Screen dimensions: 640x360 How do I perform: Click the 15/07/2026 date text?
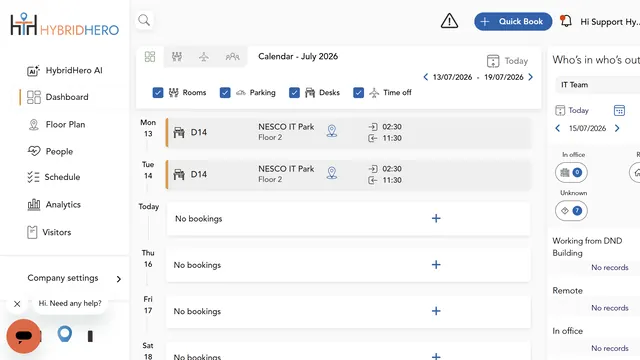tap(587, 128)
